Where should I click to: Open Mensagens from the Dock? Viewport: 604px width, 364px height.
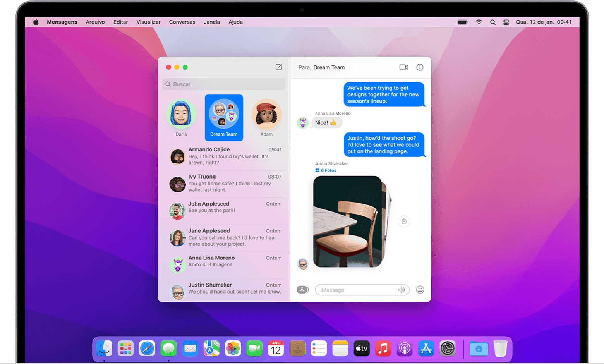click(168, 348)
